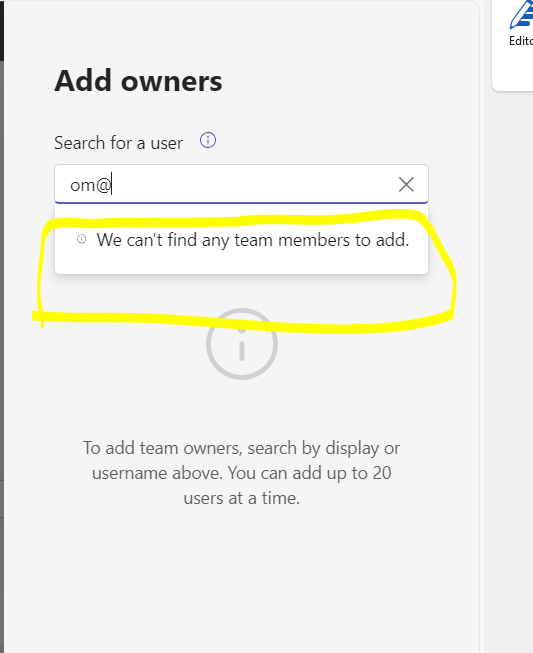Click the dark strip on left window edge
Viewport: 533px width, 653px height.
pyautogui.click(x=2, y=30)
